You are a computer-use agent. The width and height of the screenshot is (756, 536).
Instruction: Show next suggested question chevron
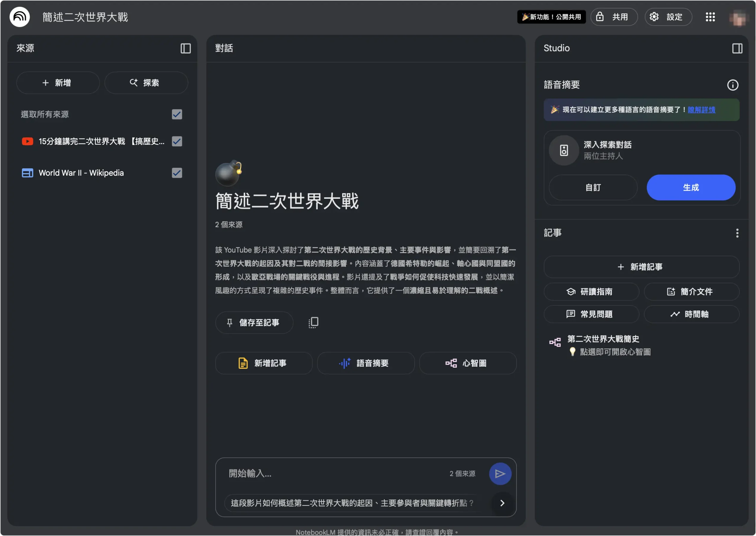[502, 503]
